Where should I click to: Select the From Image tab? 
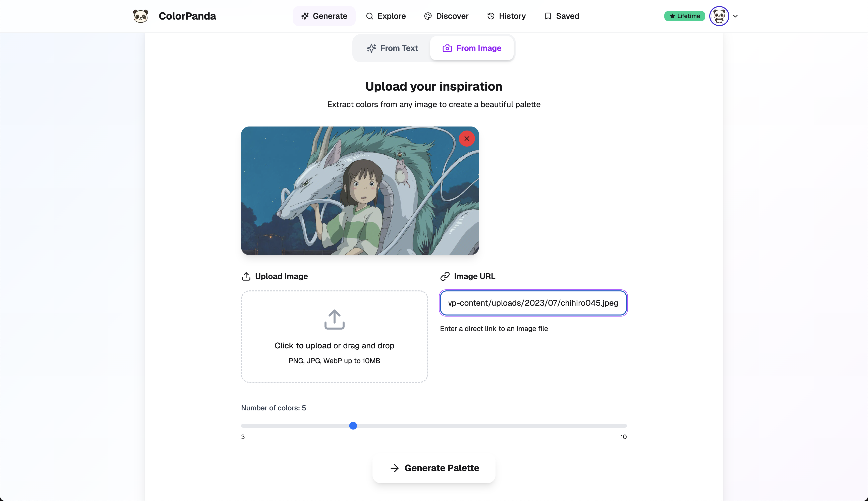[x=472, y=48]
